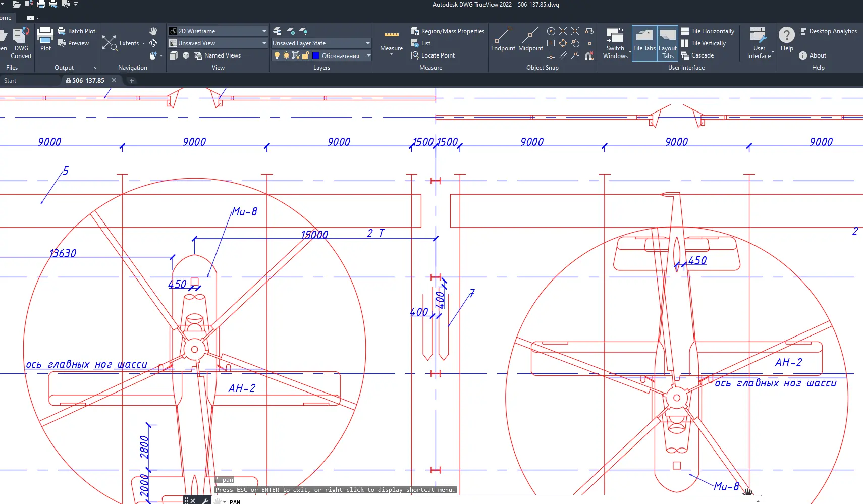Viewport: 863px width, 504px height.
Task: Open recent commands dropdown in command line
Action: pos(224,501)
